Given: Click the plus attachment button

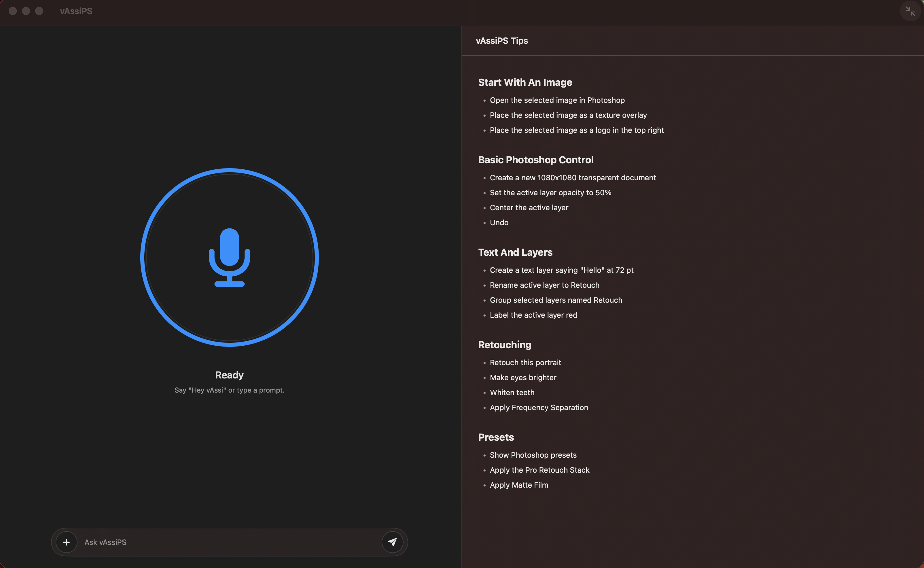Looking at the screenshot, I should (x=67, y=542).
